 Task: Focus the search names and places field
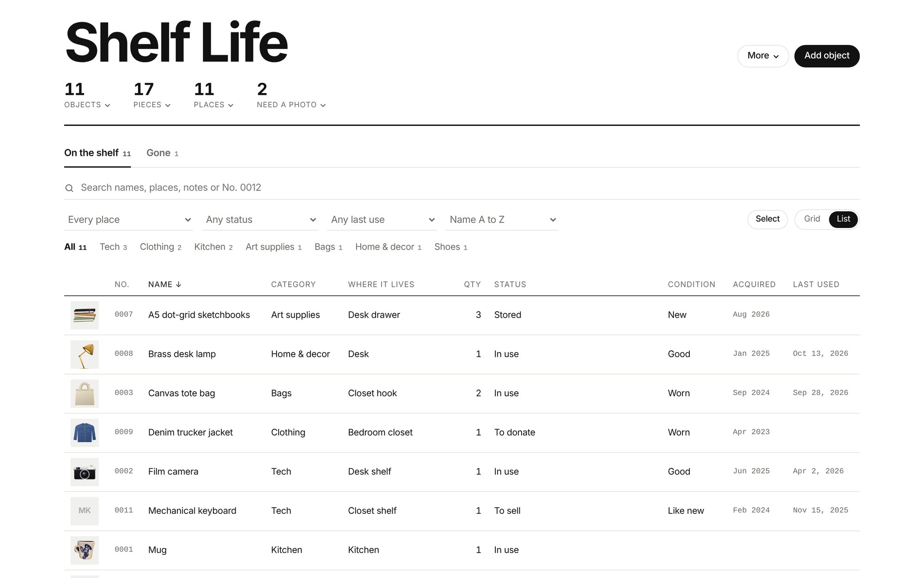(x=462, y=188)
